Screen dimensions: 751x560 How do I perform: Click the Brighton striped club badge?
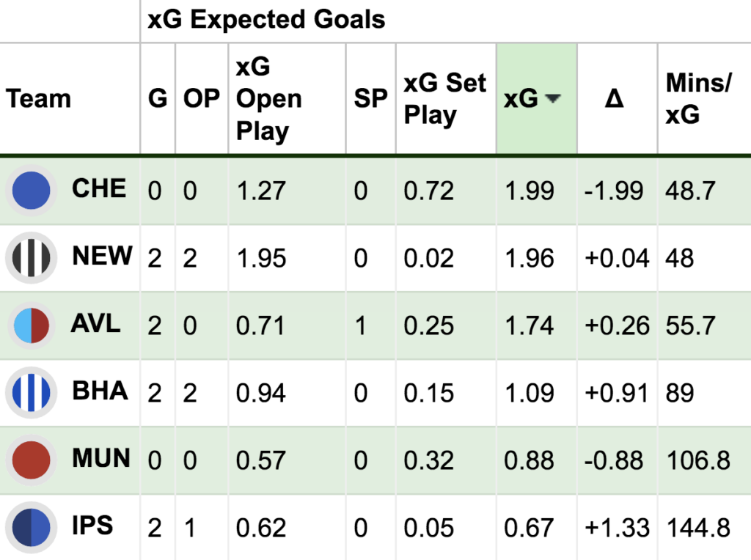(x=31, y=393)
